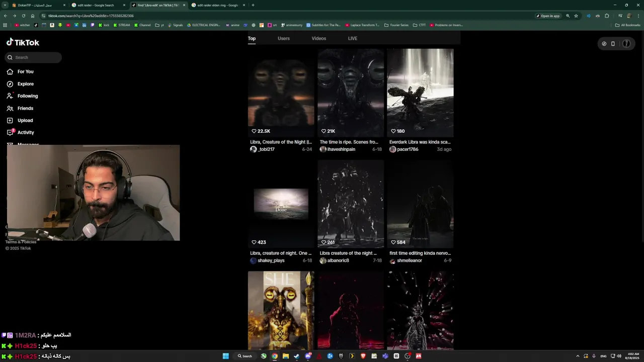Switch to the Top results tab
Image resolution: width=644 pixels, height=362 pixels.
click(252, 39)
